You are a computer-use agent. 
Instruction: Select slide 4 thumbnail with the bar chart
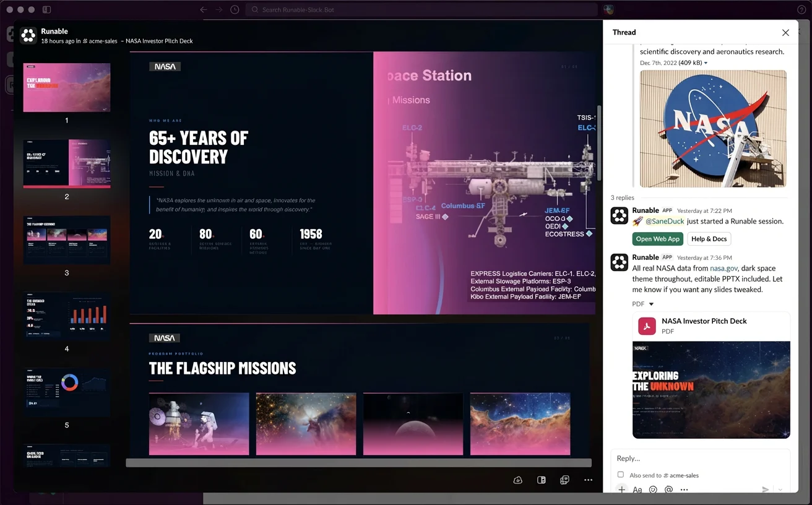67,316
